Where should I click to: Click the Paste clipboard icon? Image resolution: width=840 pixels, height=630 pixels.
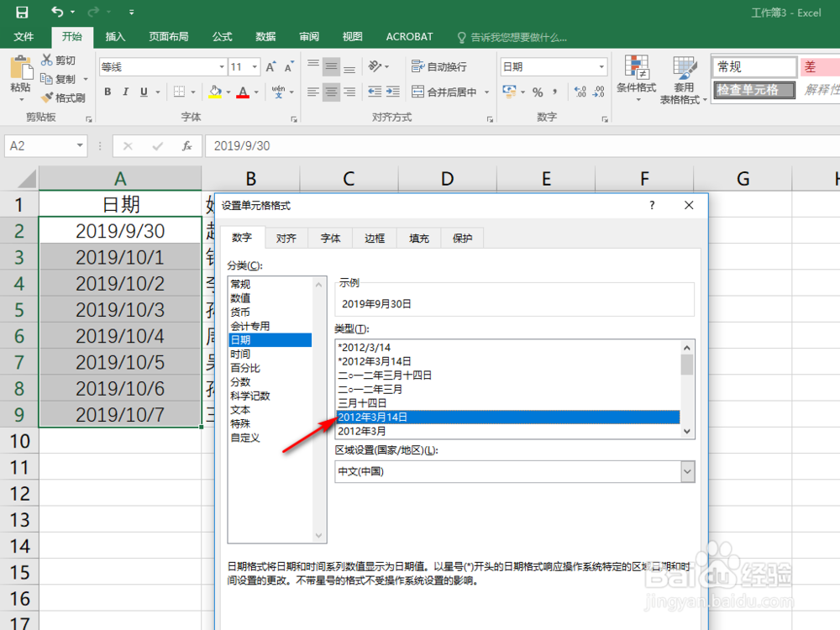click(x=21, y=69)
